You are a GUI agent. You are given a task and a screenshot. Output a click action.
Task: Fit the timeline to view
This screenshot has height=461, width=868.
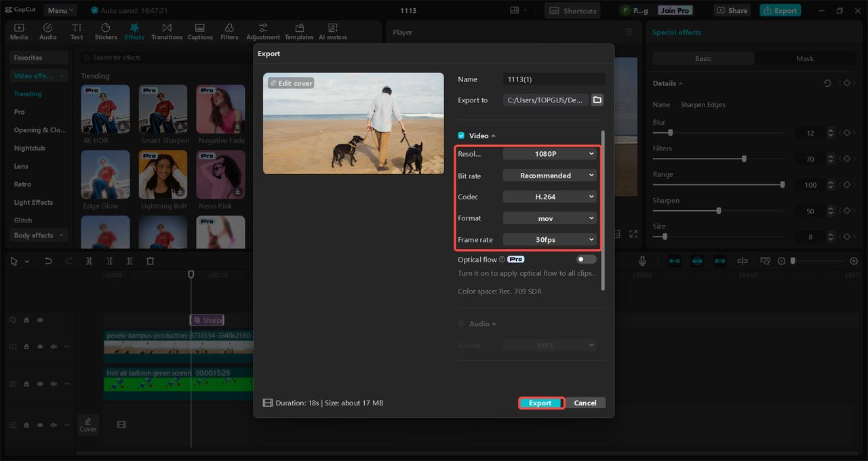765,261
